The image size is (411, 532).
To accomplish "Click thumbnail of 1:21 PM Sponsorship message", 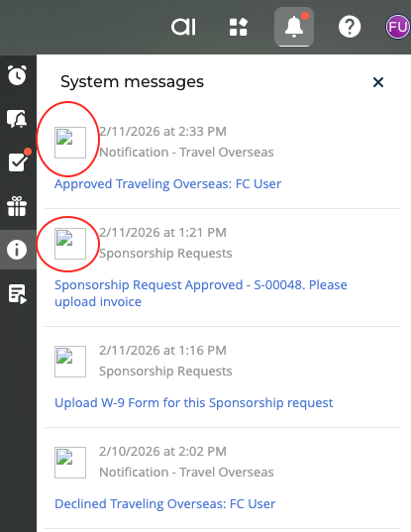I will pyautogui.click(x=70, y=244).
